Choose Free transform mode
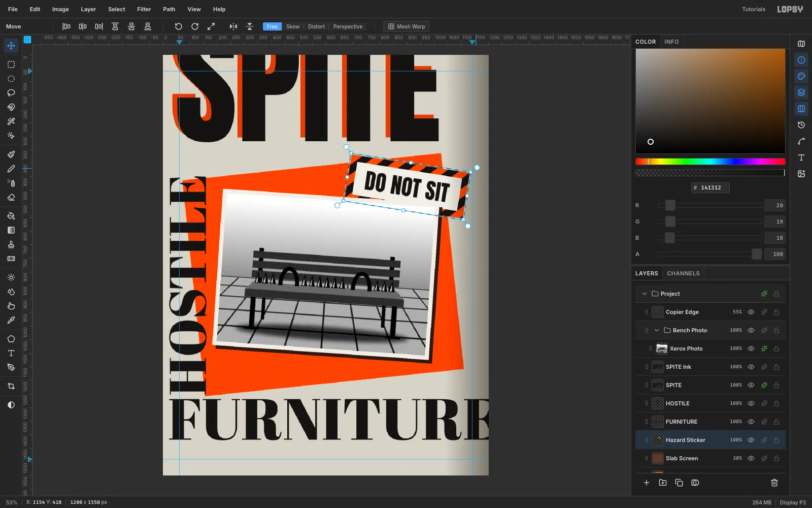 coord(272,26)
